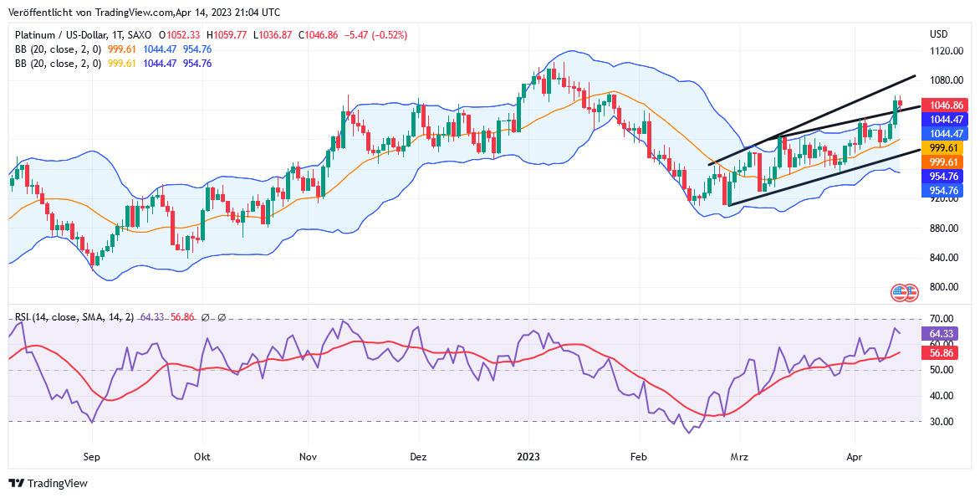Image resolution: width=980 pixels, height=498 pixels.
Task: Click the second ∅ symbol in RSI legend
Action: coord(222,318)
